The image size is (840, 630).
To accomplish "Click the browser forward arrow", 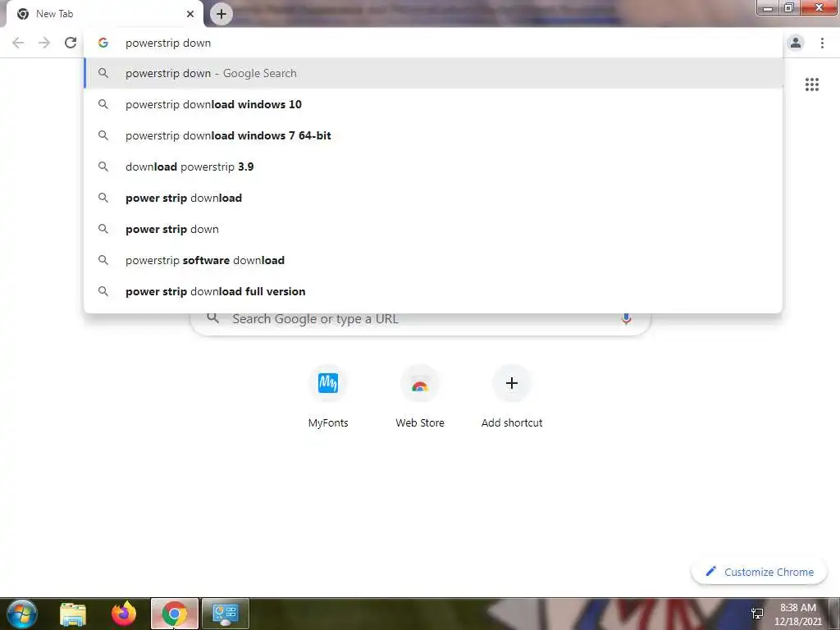I will click(x=44, y=43).
